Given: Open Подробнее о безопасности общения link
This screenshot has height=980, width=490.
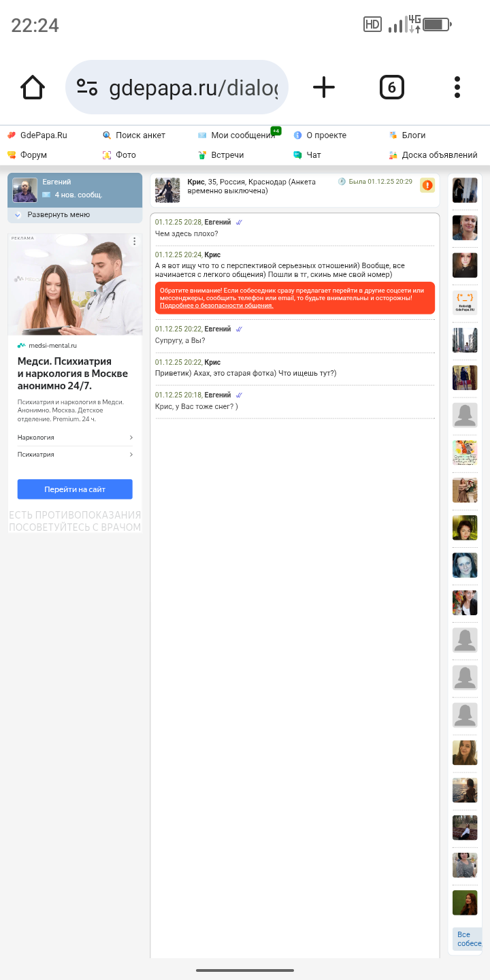Looking at the screenshot, I should click(x=216, y=306).
